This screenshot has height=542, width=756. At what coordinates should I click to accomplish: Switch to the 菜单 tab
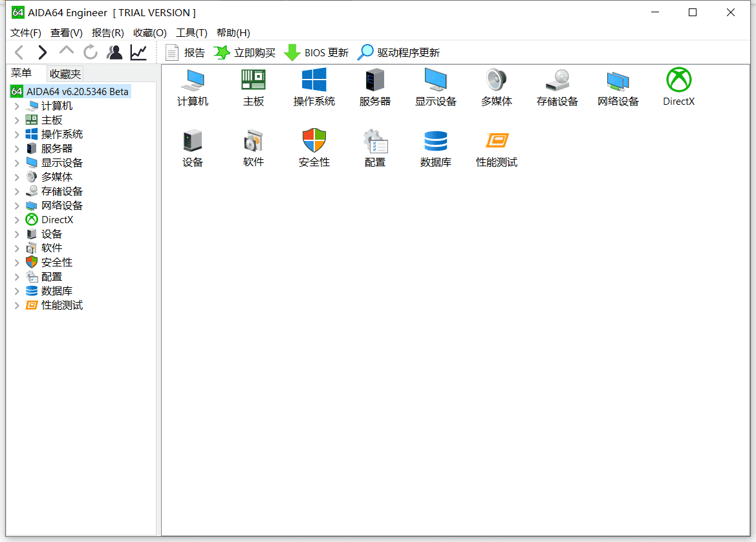point(22,73)
